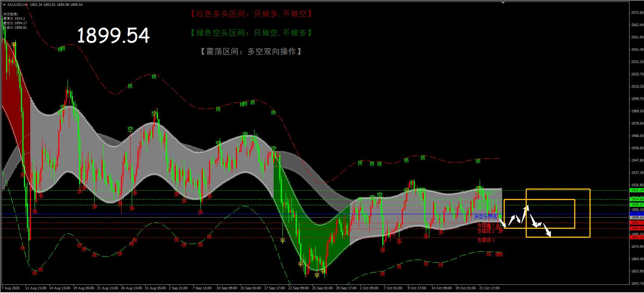Click the green 1909.97 price tag
644x293 pixels.
[x=637, y=205]
